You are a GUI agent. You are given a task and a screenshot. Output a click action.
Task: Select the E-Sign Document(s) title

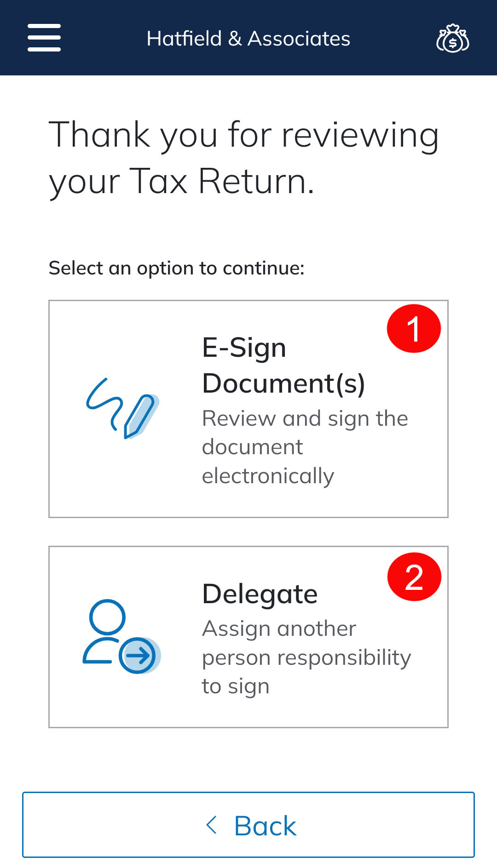(x=283, y=365)
